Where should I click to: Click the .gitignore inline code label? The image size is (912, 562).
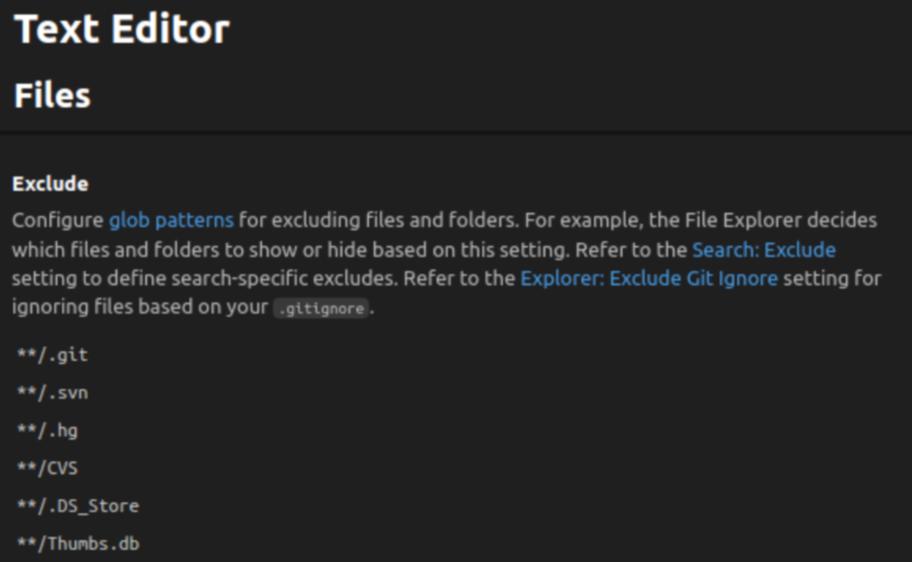pyautogui.click(x=321, y=308)
